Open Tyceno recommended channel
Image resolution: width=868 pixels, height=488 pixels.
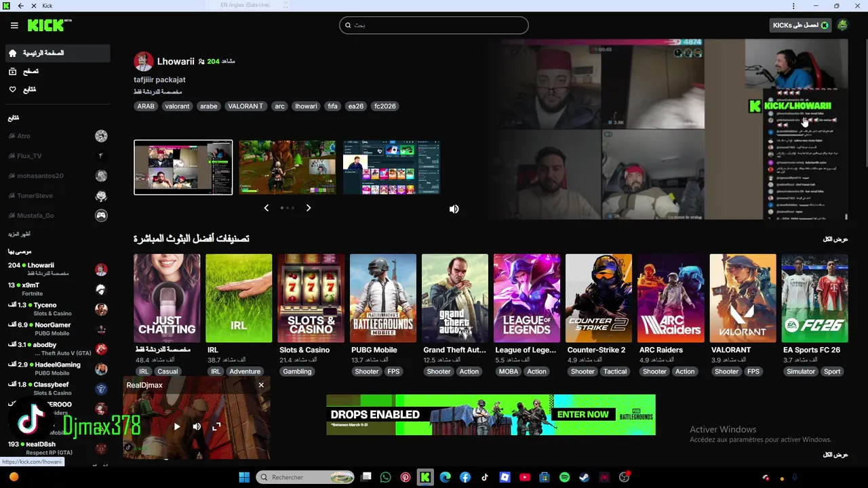pos(58,309)
